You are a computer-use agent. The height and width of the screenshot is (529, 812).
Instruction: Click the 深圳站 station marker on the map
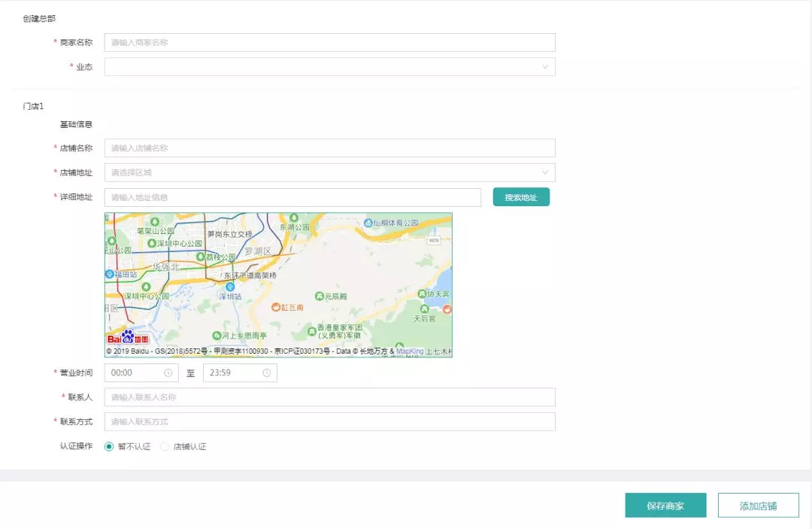tap(230, 287)
